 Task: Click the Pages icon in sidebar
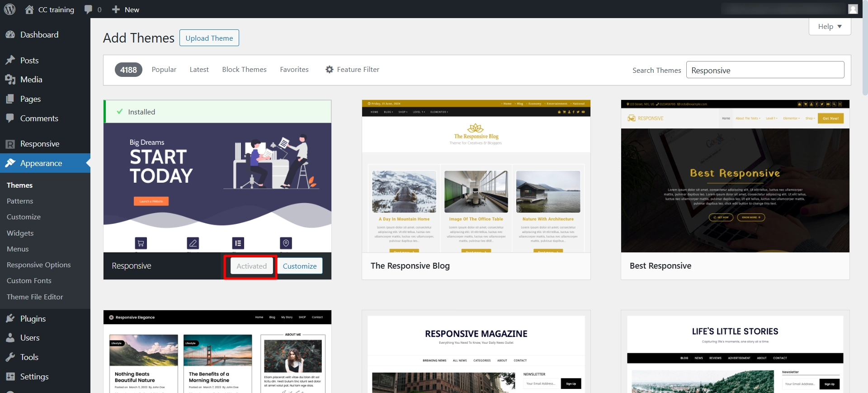10,99
